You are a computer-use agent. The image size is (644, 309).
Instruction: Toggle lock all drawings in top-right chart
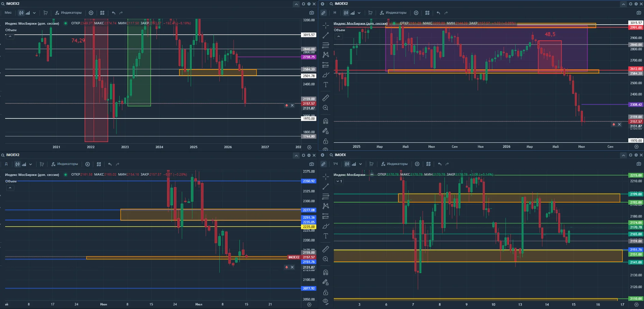(x=326, y=141)
